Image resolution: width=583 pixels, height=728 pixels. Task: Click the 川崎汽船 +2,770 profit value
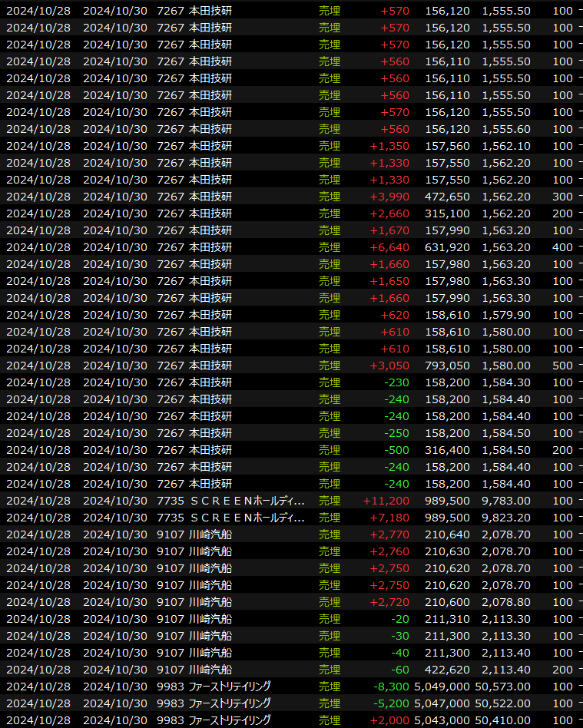coord(389,534)
